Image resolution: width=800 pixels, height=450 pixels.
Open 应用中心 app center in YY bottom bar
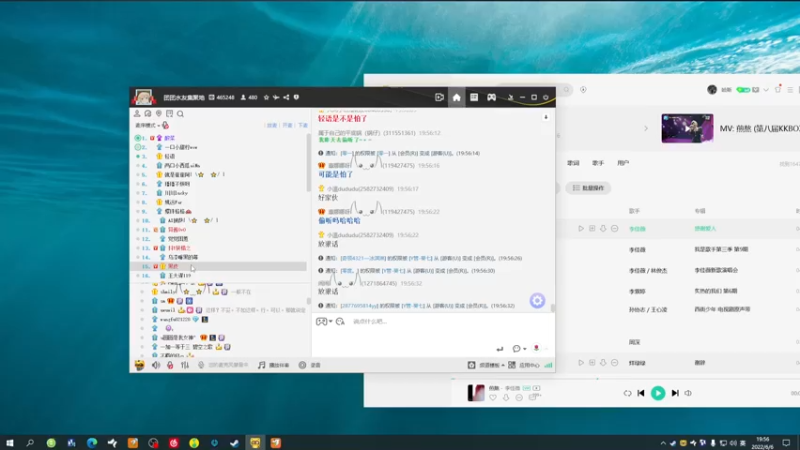(524, 365)
